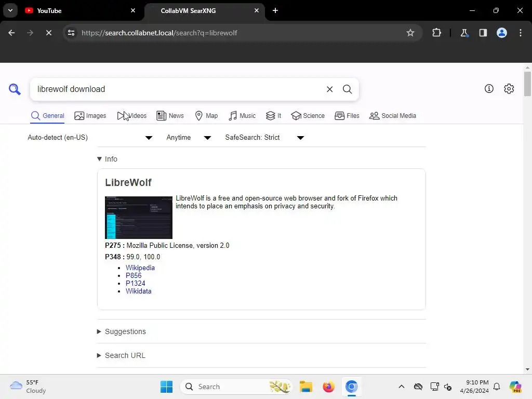Screen dimensions: 532x399
Task: Close the CollabVM SearXNG tab
Action: pos(257,10)
